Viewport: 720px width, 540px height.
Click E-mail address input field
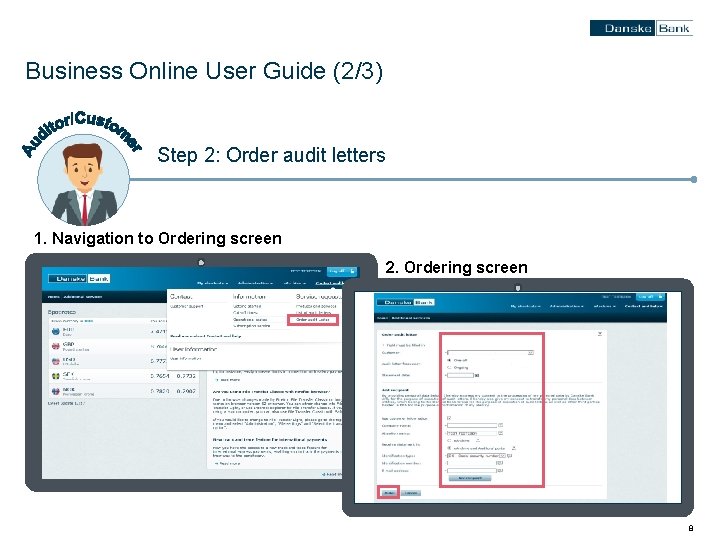[x=472, y=471]
